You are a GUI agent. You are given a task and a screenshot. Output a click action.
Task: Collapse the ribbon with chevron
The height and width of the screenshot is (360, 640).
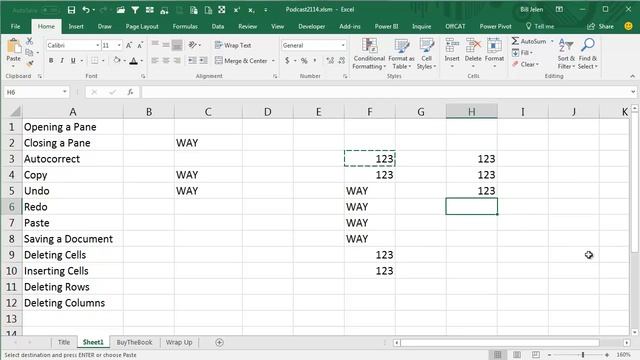(x=632, y=76)
